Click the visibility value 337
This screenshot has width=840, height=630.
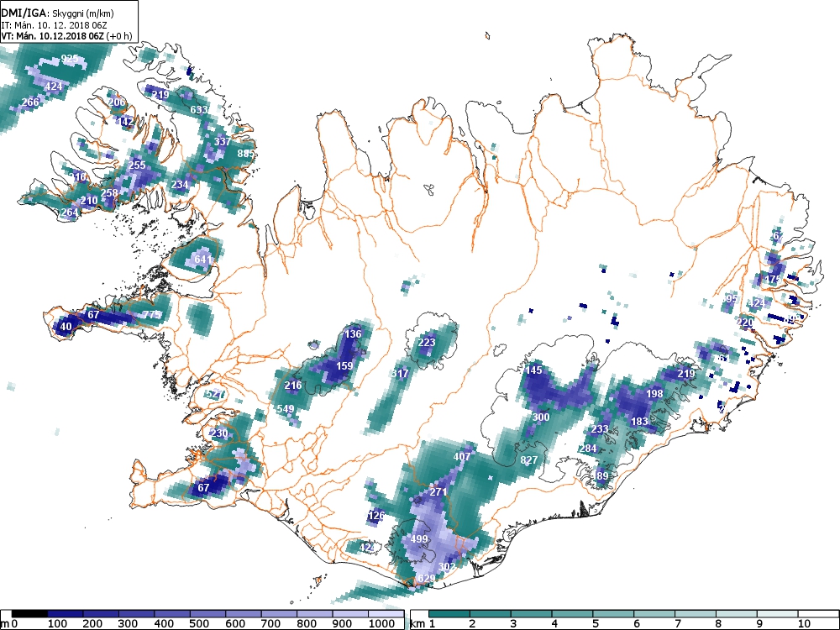(222, 141)
